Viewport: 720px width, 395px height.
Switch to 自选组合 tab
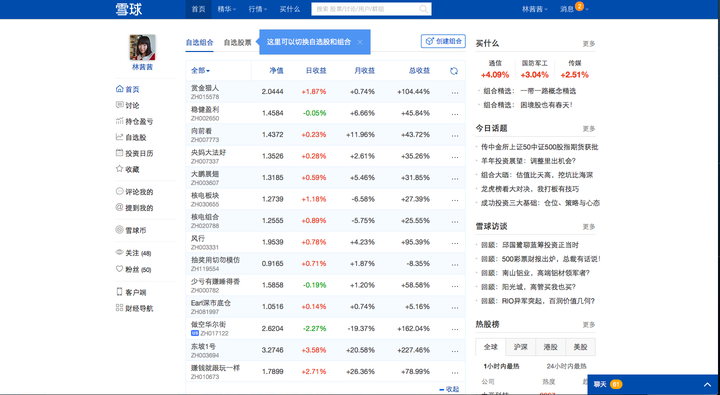click(199, 42)
